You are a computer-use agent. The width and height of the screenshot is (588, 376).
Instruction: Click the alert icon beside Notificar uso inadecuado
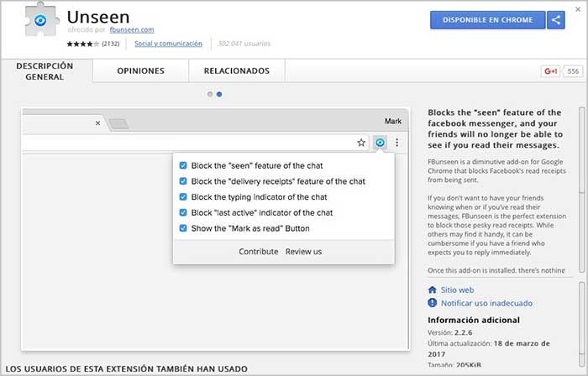(x=432, y=303)
